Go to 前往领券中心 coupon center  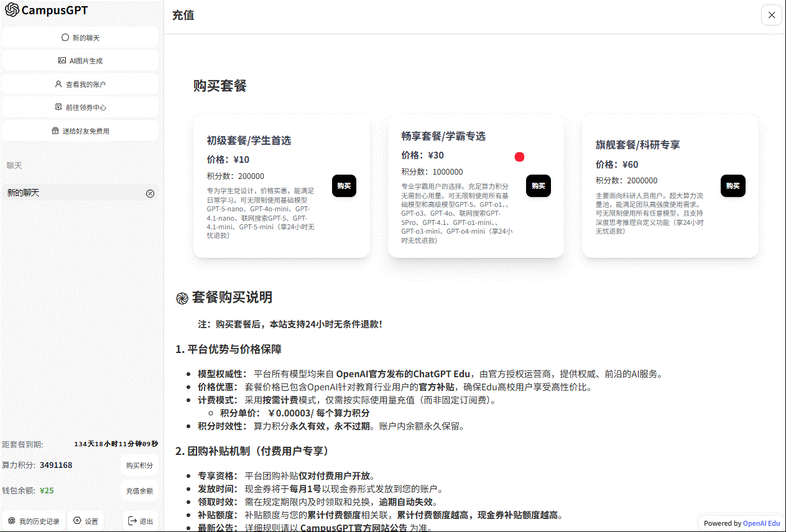click(x=80, y=108)
